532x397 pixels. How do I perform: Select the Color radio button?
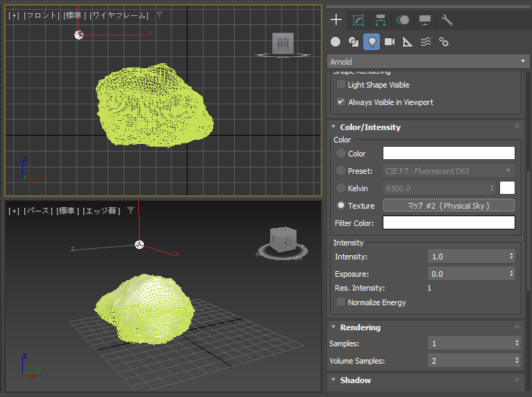[x=340, y=153]
